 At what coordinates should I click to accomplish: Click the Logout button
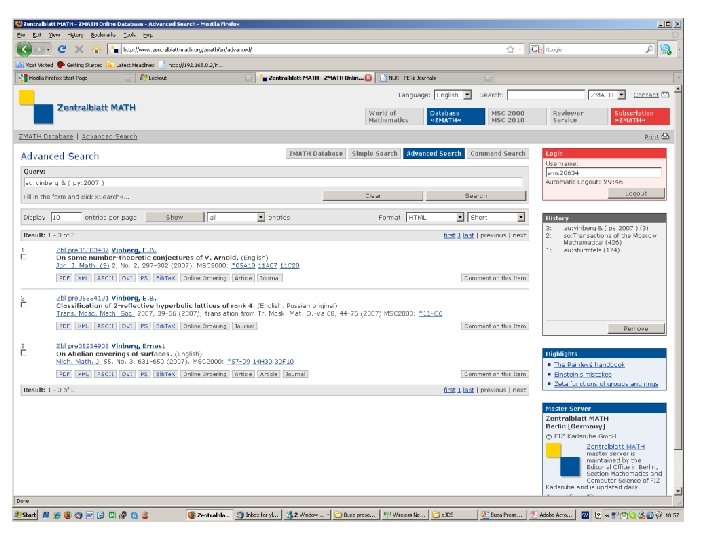pyautogui.click(x=636, y=193)
